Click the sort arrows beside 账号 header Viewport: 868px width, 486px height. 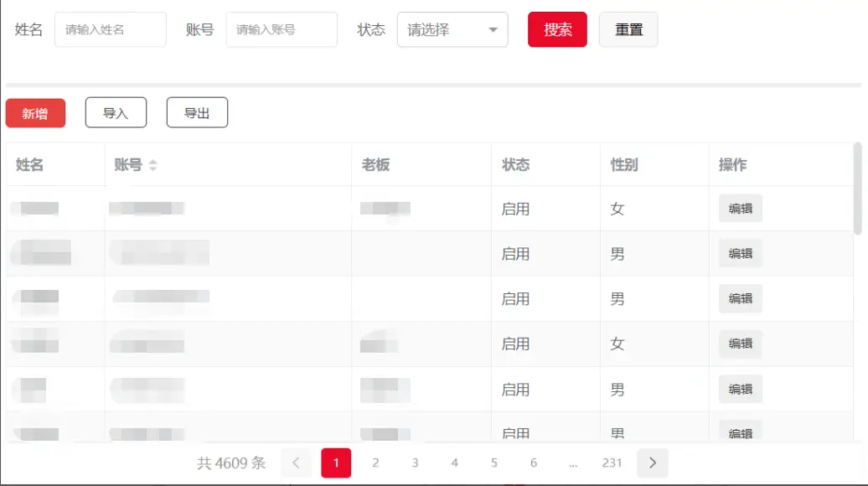click(152, 166)
